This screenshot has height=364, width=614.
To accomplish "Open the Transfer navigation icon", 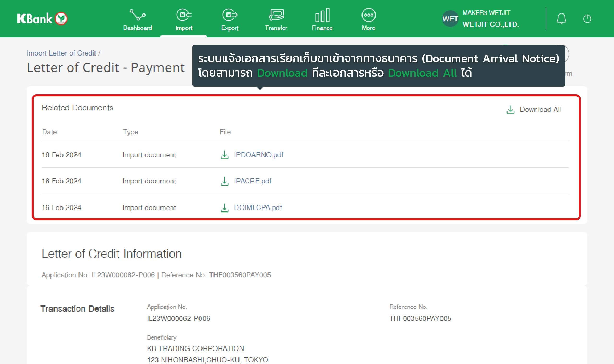I will tap(276, 15).
